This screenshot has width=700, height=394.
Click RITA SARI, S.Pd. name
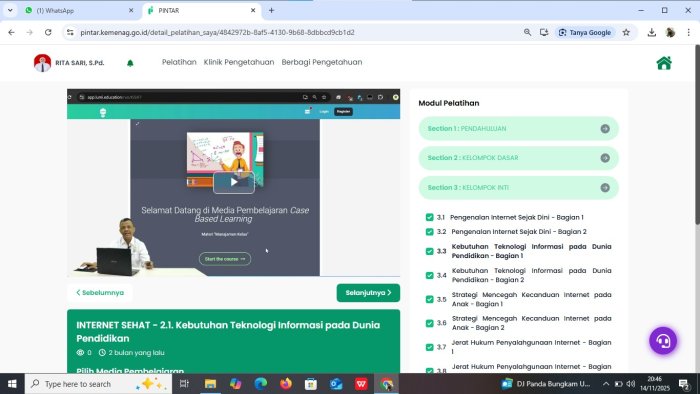[x=79, y=63]
